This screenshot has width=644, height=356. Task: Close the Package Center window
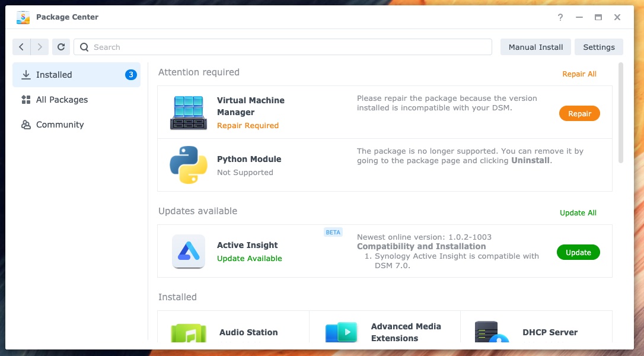(617, 17)
